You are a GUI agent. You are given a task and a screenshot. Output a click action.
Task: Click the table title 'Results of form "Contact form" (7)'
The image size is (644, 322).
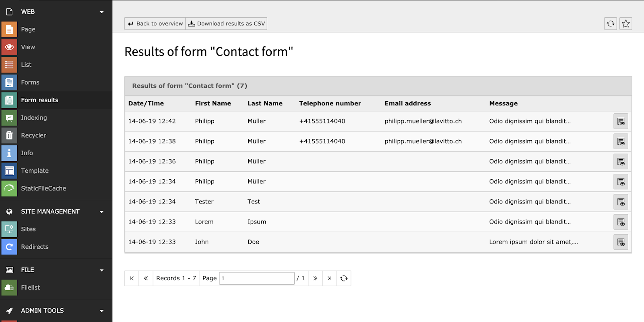(x=190, y=86)
